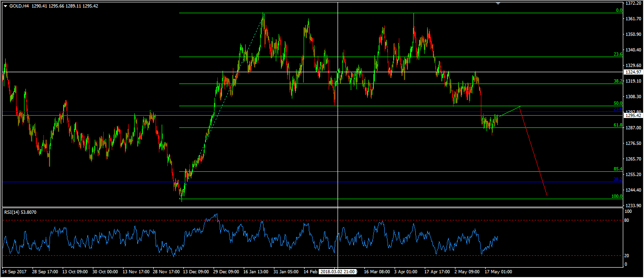Image resolution: width=644 pixels, height=278 pixels.
Task: Click the 1295.42 current price tag
Action: click(633, 115)
